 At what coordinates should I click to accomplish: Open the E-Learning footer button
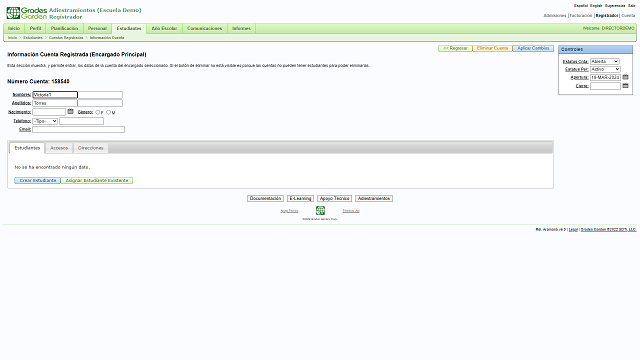(300, 198)
